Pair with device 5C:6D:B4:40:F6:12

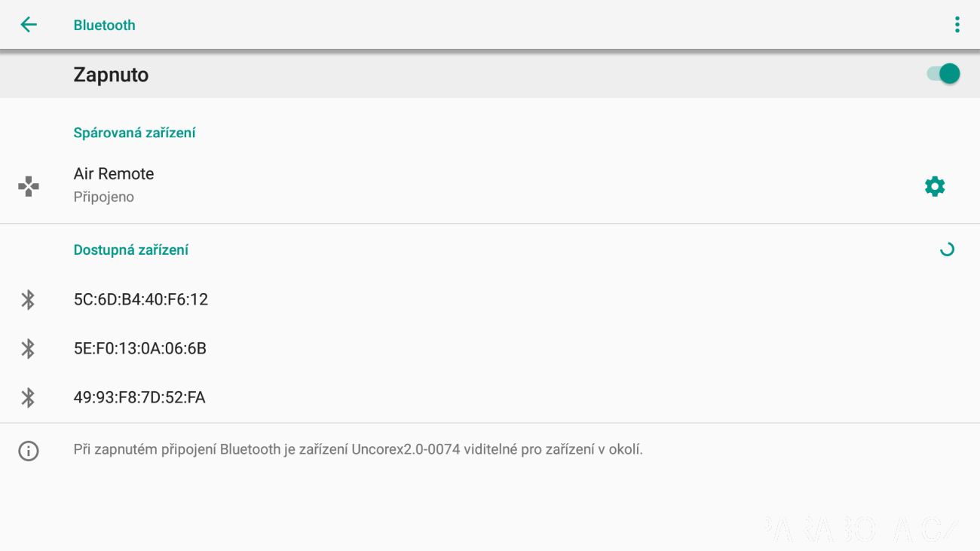[490, 299]
